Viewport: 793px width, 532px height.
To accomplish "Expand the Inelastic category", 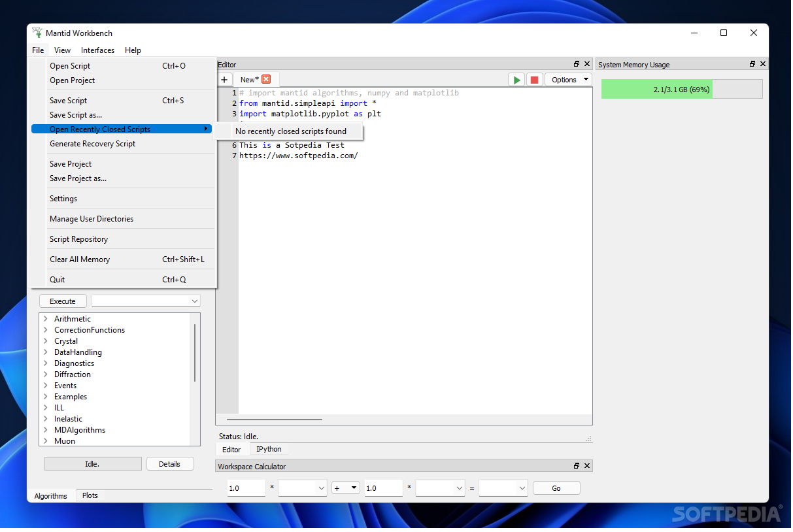I will pos(45,419).
